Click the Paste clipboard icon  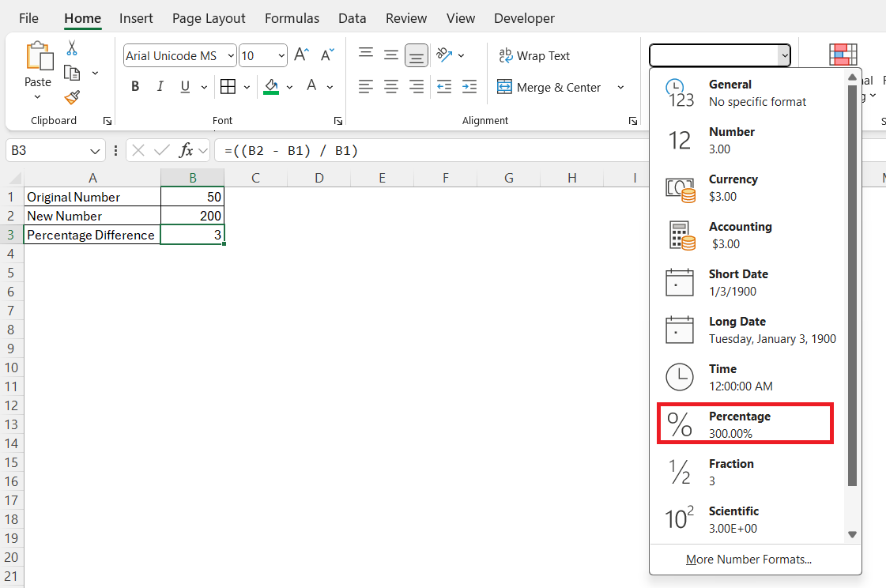[x=39, y=56]
